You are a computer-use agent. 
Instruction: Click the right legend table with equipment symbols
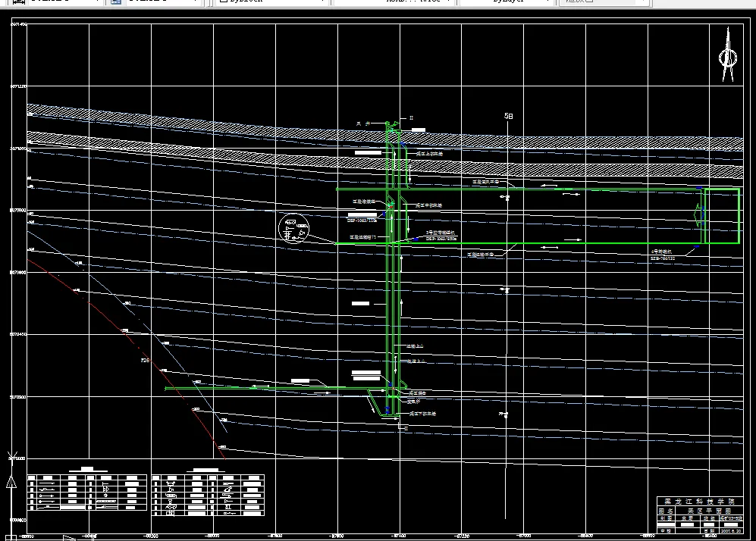pos(209,496)
